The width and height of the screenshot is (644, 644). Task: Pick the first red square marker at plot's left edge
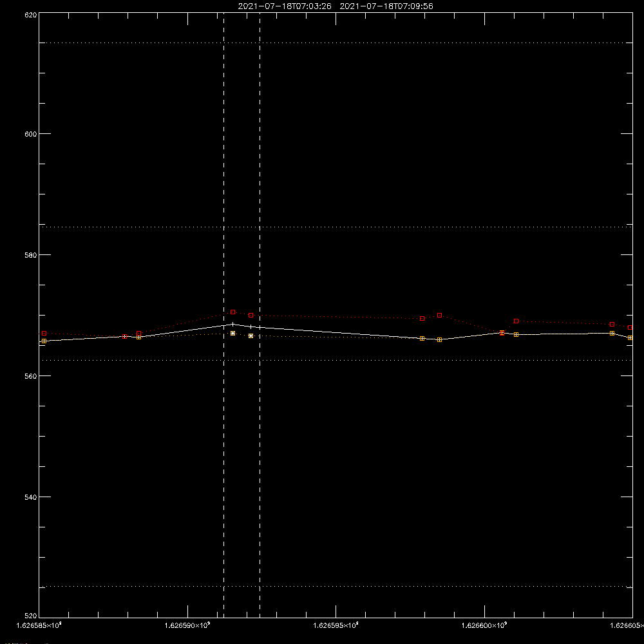[44, 334]
